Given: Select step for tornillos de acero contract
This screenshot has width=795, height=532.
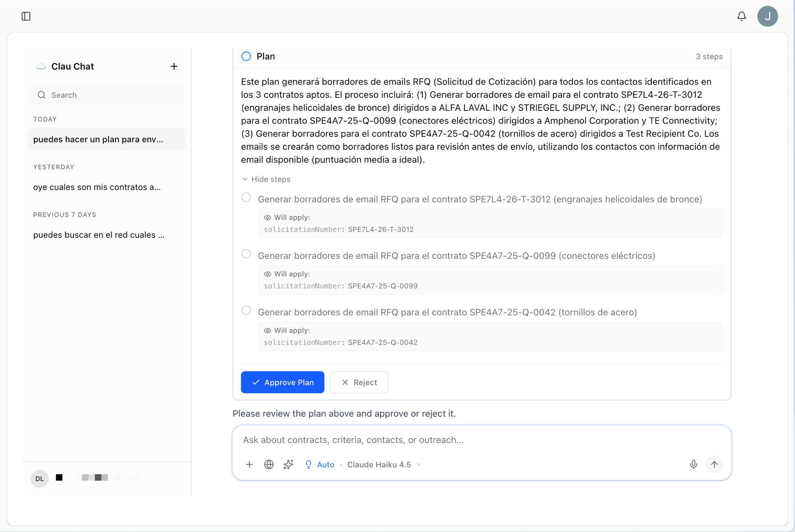Looking at the screenshot, I should coord(246,311).
